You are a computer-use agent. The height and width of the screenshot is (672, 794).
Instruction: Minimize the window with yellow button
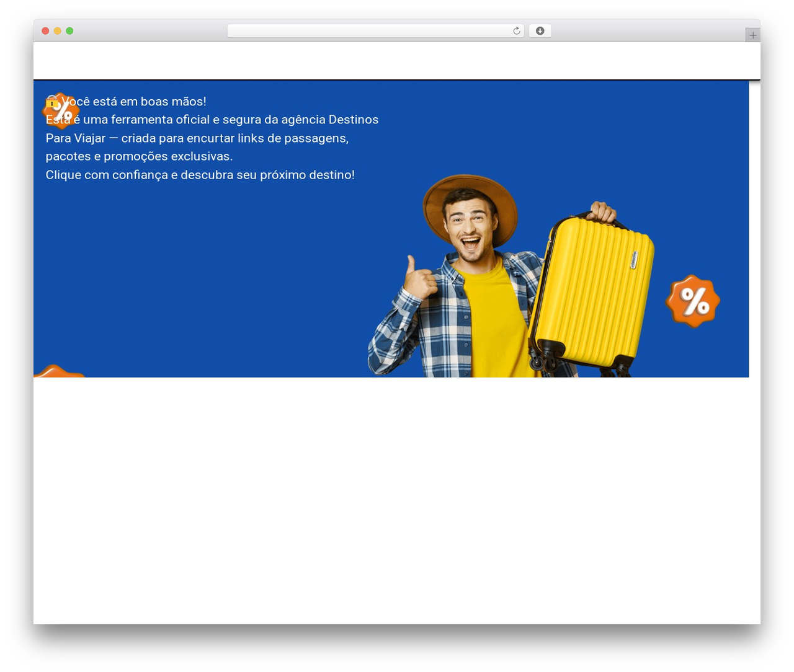click(x=57, y=31)
